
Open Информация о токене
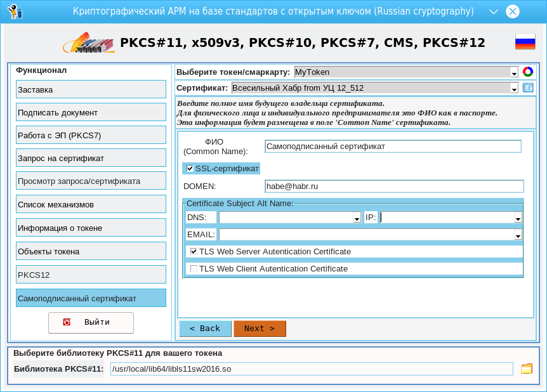[91, 228]
